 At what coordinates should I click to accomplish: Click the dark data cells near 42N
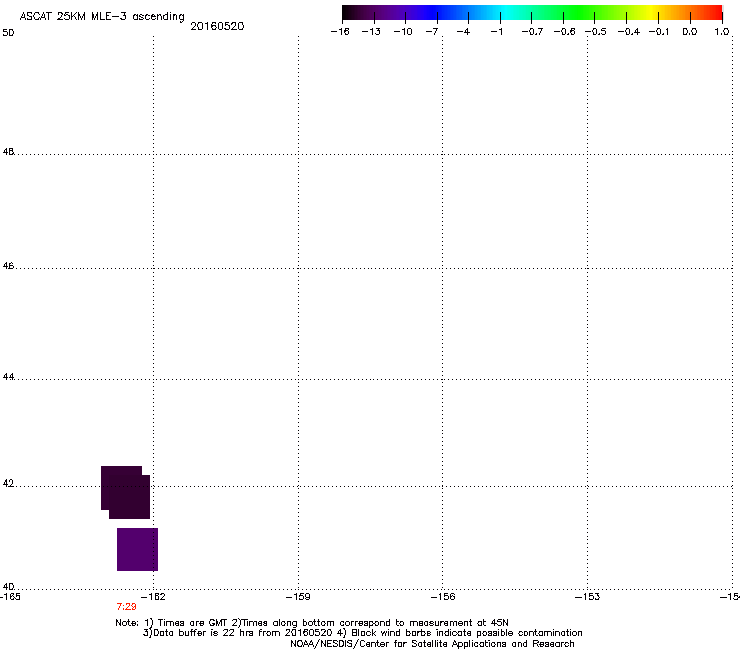pyautogui.click(x=126, y=492)
